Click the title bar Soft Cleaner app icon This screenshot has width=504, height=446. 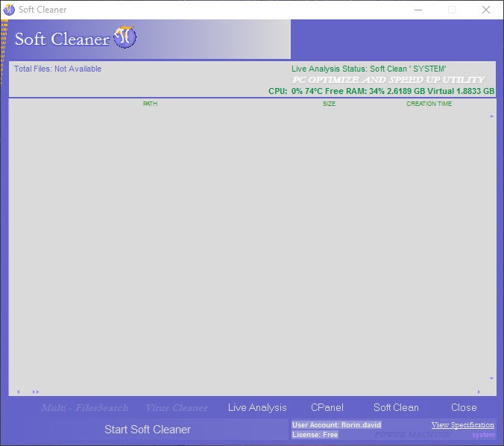9,10
